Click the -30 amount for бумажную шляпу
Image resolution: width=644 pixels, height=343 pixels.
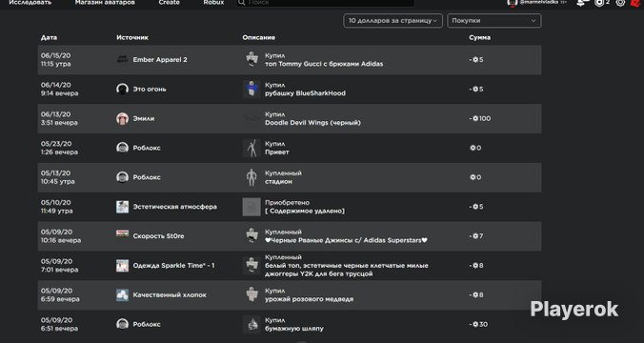tap(478, 324)
